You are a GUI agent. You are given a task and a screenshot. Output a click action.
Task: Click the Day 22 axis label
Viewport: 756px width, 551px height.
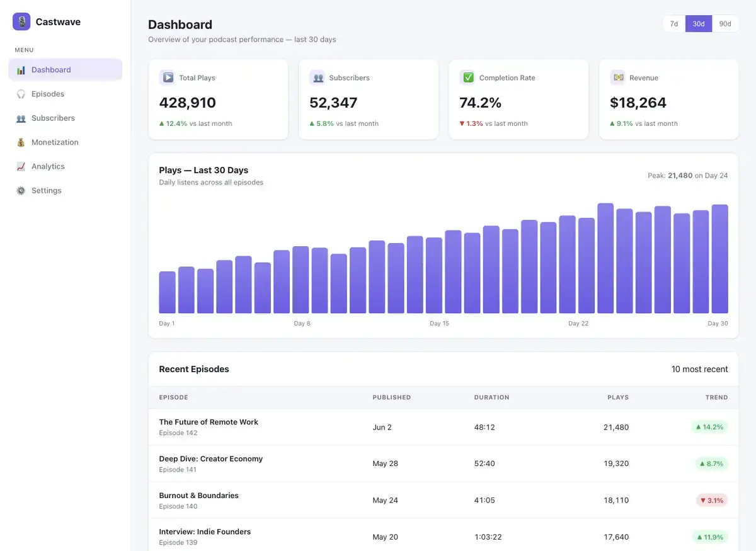tap(578, 324)
